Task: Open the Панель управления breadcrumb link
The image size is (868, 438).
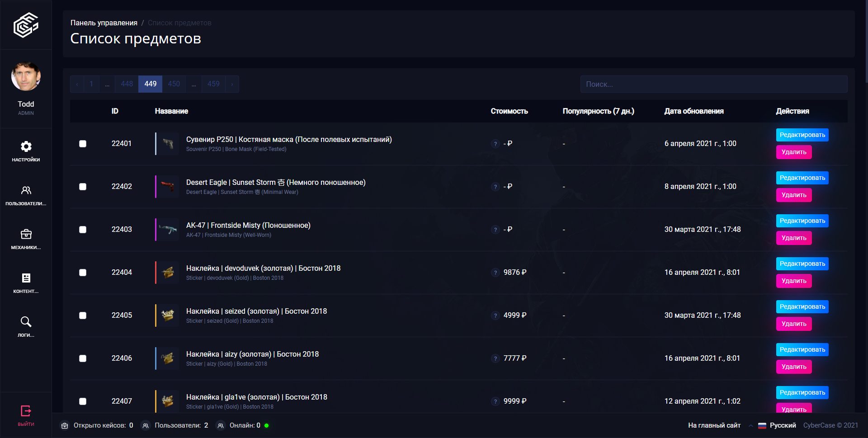Action: point(104,23)
